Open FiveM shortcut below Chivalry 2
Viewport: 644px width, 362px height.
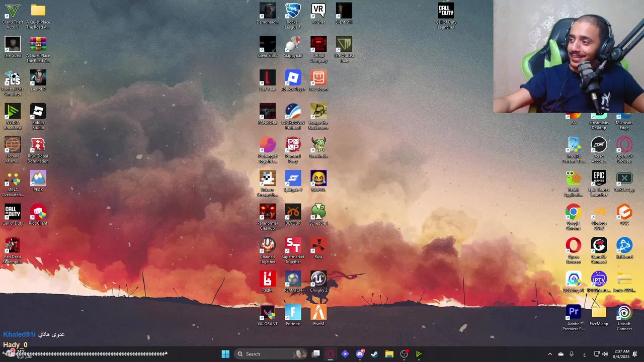click(318, 315)
